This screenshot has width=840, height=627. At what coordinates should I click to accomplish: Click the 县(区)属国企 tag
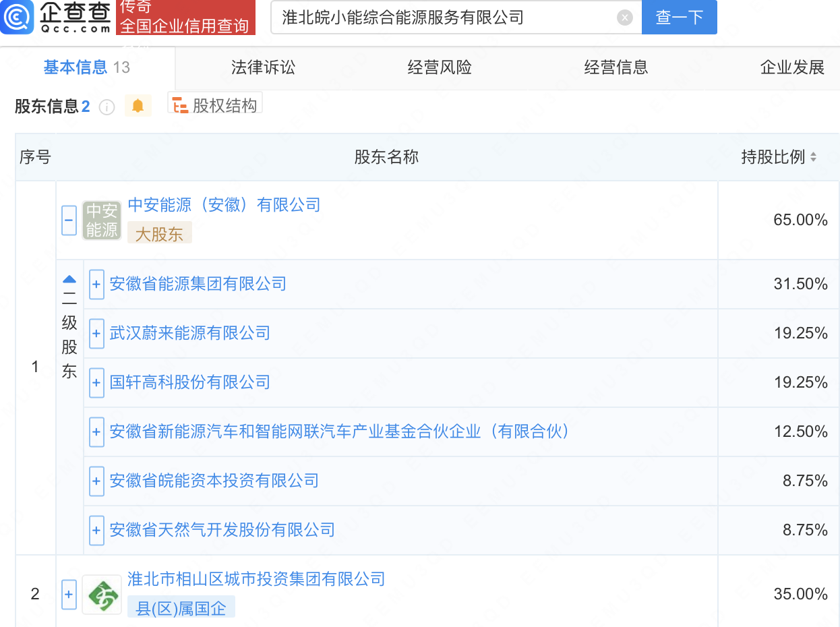tap(181, 607)
